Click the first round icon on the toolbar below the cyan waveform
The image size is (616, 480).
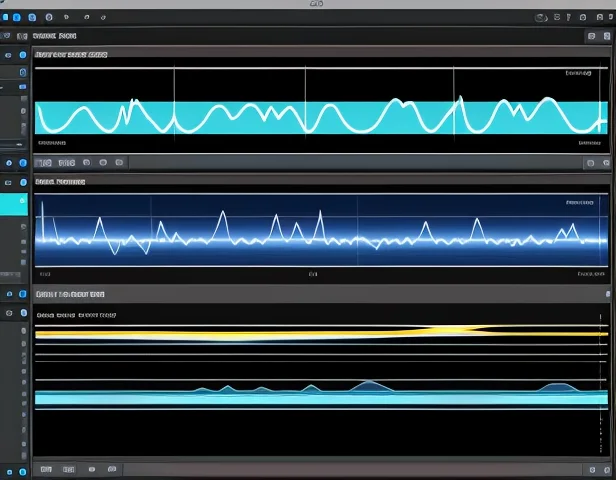[x=87, y=162]
